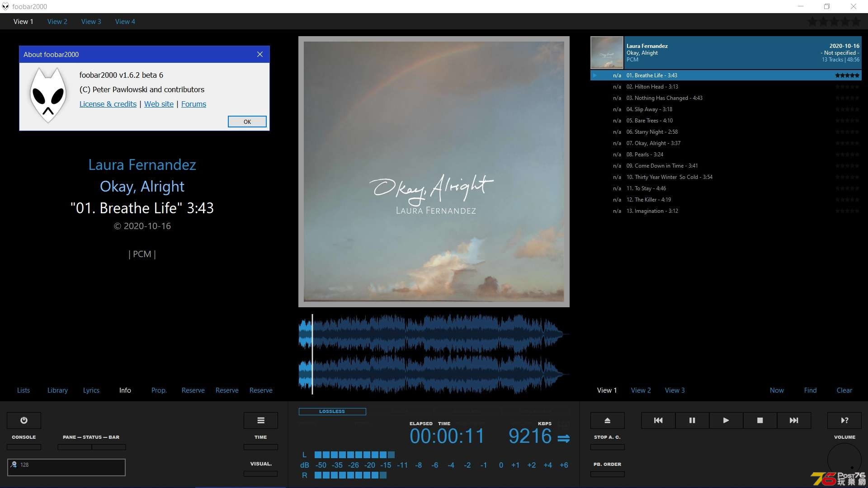
Task: Select track 10. Thirty Year Winter So Cold
Action: click(726, 177)
